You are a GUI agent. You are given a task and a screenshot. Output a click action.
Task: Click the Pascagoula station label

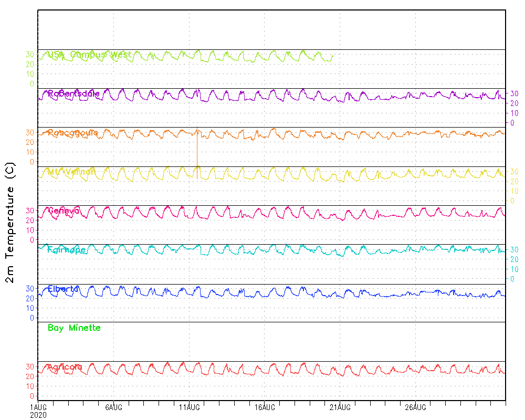72,133
